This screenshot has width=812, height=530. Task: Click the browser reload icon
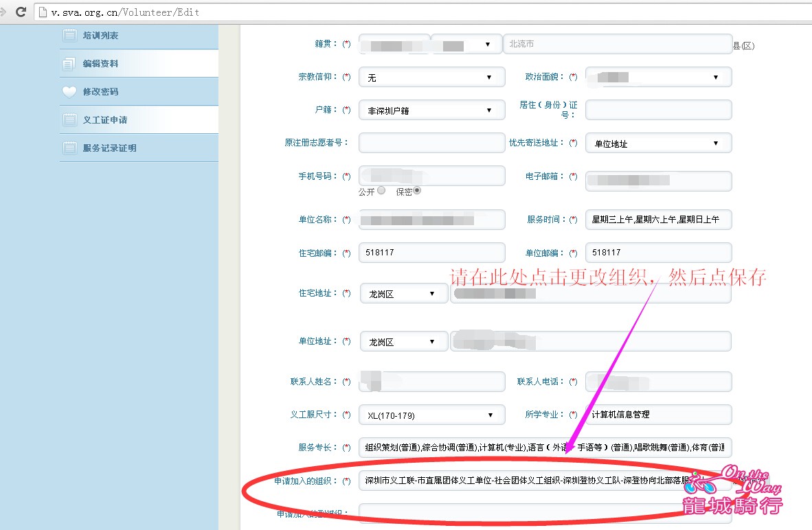[21, 12]
